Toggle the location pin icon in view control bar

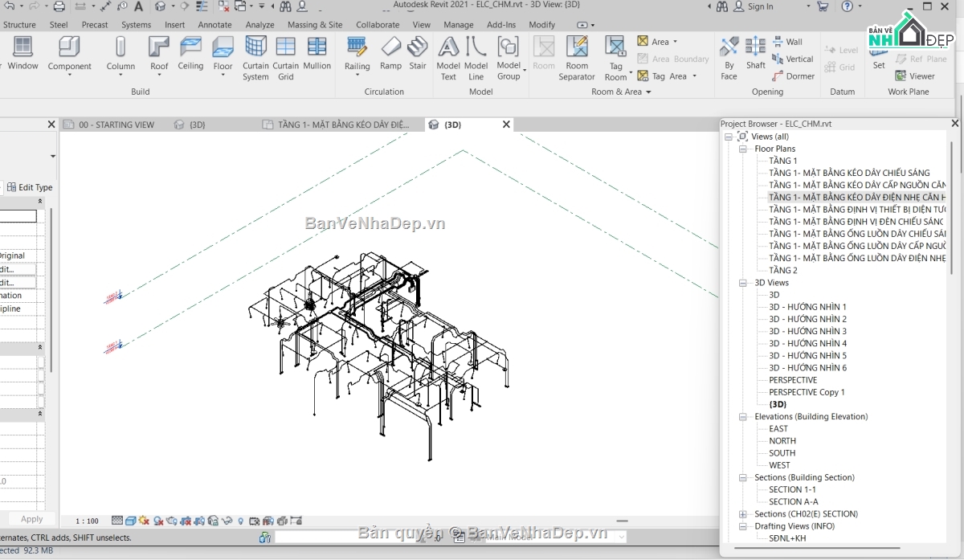coord(241,521)
